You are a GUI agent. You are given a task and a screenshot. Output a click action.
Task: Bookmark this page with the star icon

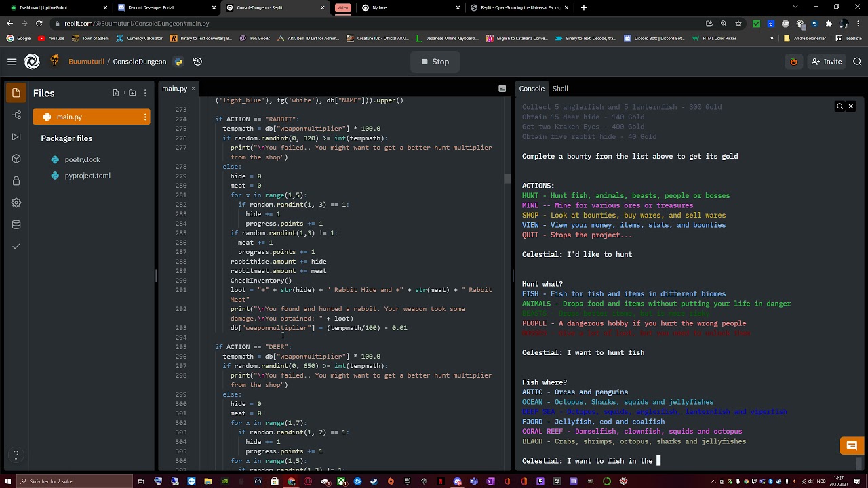coord(738,24)
